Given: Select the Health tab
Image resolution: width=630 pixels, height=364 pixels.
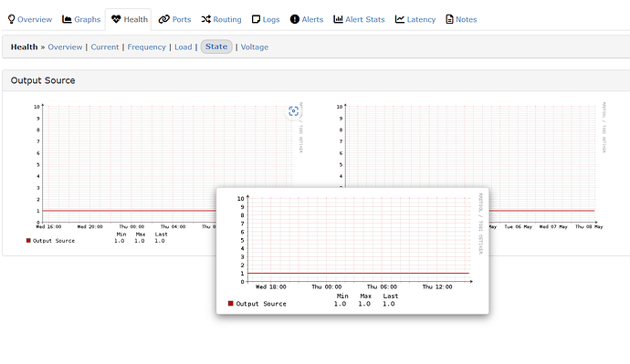Looking at the screenshot, I should (129, 19).
